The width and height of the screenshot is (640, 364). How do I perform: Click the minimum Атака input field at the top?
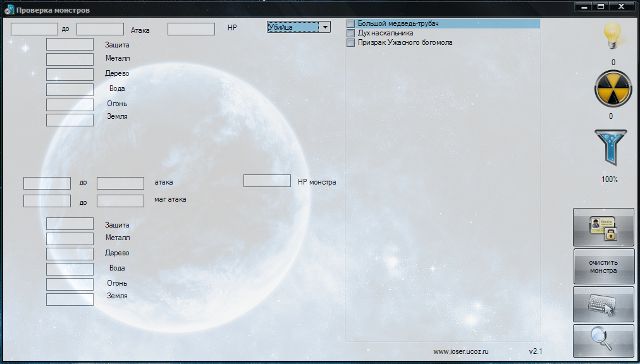click(34, 29)
